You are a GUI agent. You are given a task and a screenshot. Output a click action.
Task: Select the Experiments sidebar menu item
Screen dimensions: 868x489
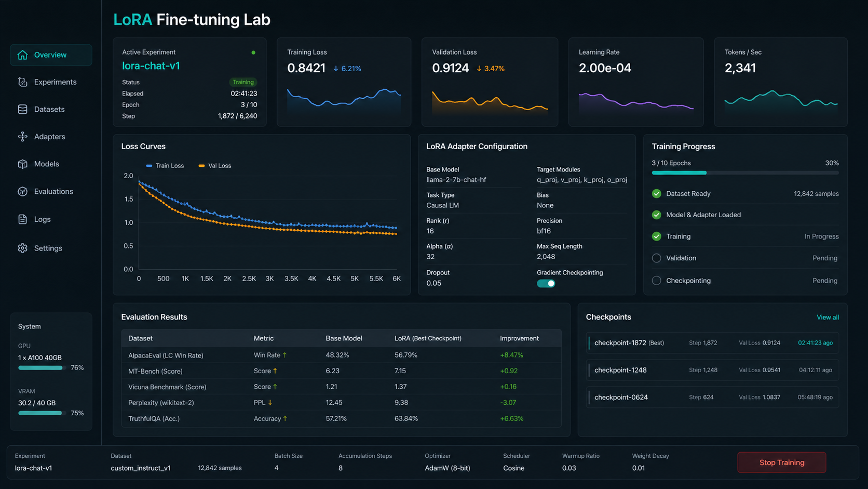coord(51,82)
